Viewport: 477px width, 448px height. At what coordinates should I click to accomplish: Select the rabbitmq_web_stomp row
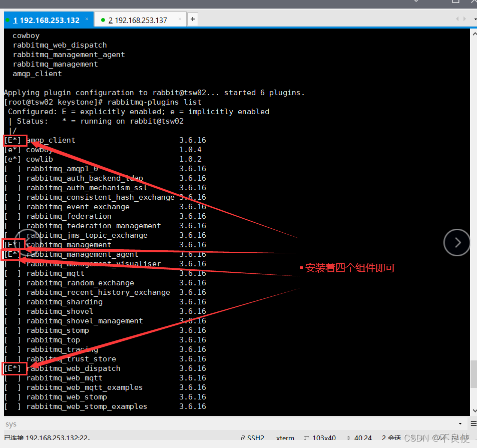[105, 397]
